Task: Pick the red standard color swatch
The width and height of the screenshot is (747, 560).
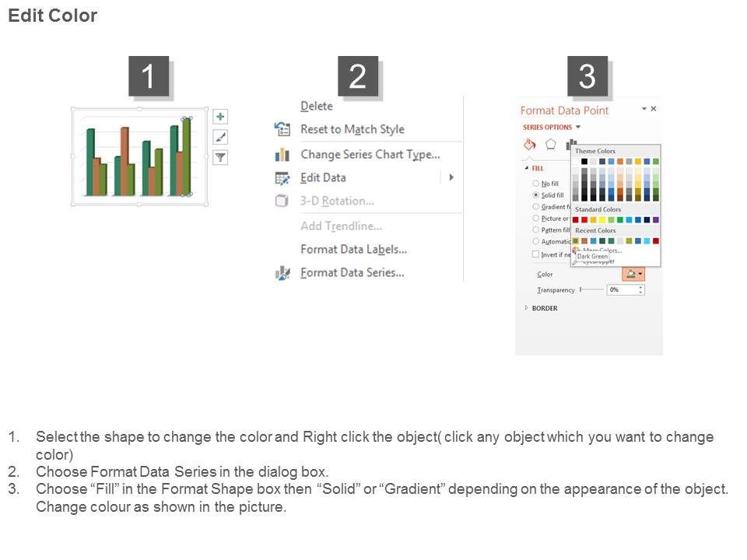Action: 584,220
